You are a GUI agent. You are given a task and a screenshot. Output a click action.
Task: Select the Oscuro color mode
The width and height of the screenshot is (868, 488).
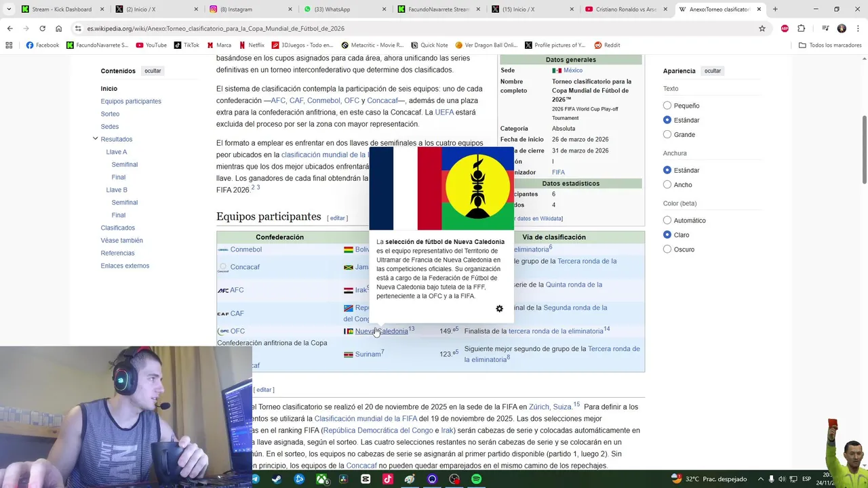(x=667, y=249)
